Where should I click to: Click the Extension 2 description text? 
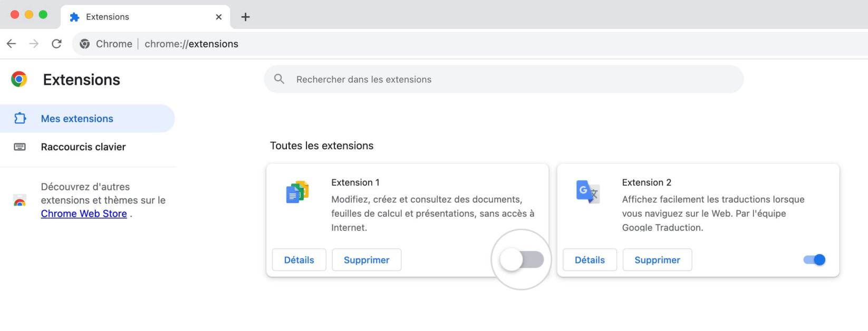click(713, 213)
